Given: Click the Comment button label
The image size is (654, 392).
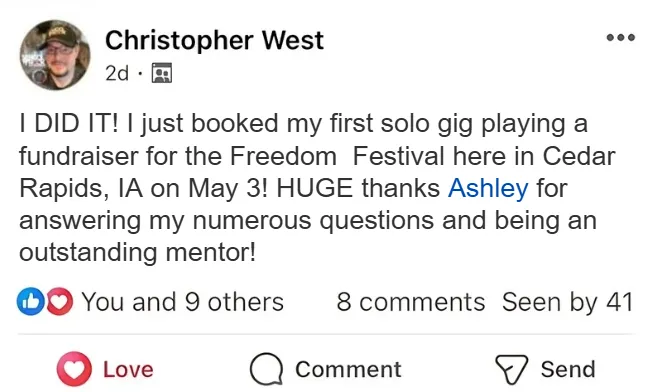Looking at the screenshot, I should pos(348,369).
